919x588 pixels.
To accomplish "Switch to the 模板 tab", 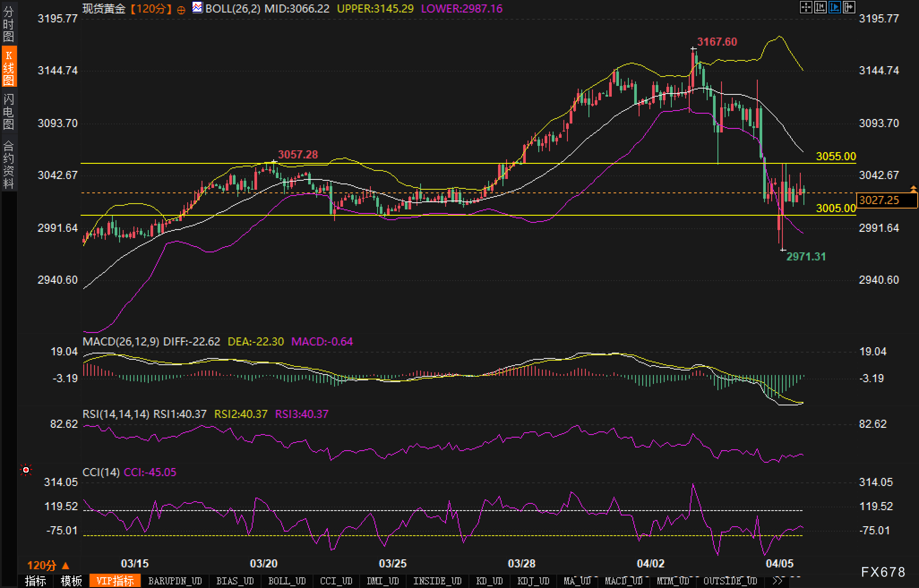I will tap(71, 581).
